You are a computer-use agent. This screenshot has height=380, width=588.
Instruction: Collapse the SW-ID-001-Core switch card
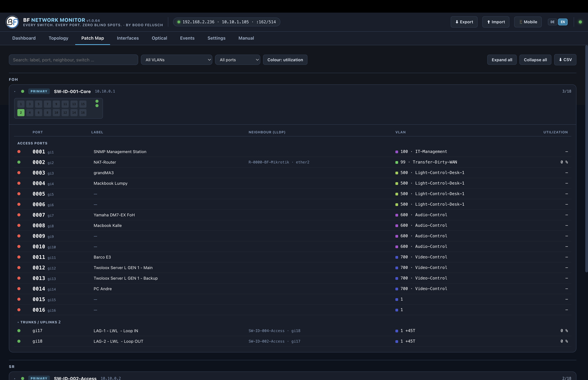15,92
